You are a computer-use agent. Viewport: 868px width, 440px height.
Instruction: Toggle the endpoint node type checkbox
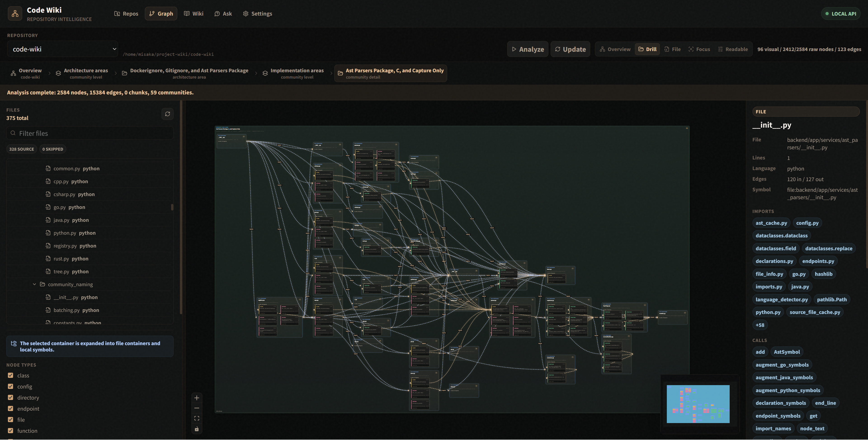coord(10,409)
